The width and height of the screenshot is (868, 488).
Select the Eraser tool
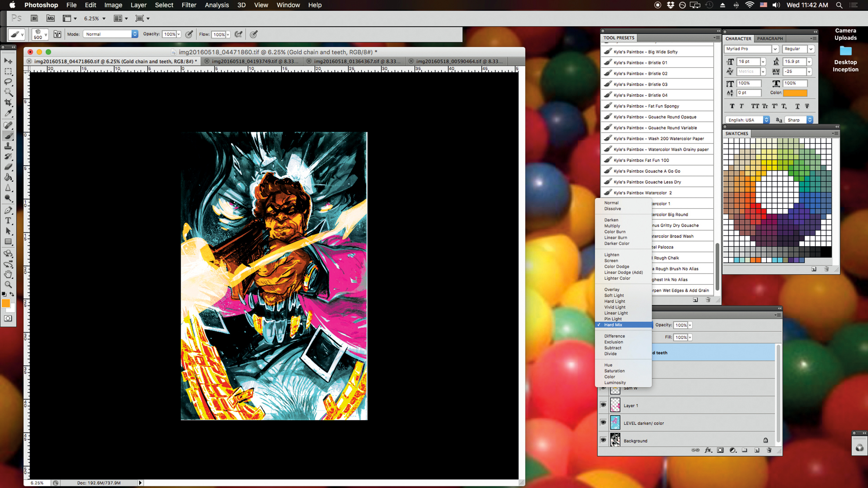click(x=8, y=167)
